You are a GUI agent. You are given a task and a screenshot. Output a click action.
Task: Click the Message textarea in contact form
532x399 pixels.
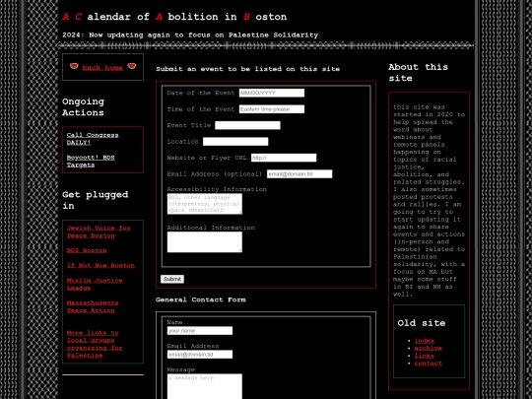(x=205, y=386)
